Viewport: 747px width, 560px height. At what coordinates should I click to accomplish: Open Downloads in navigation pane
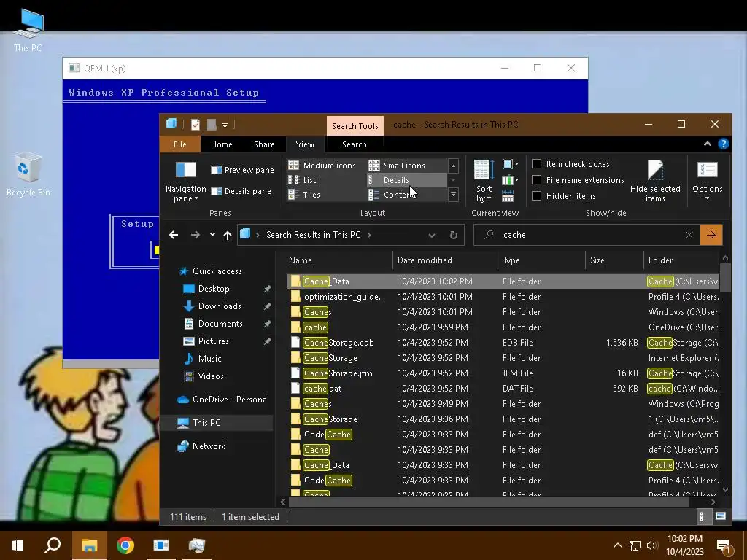click(220, 306)
